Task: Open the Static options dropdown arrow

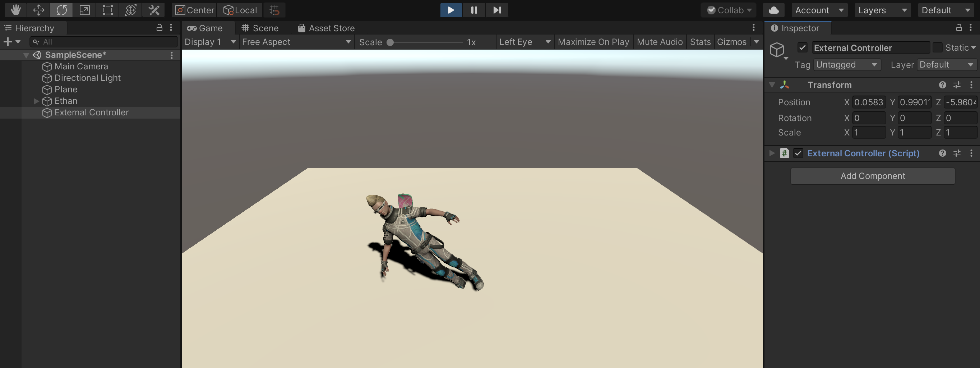Action: 973,47
